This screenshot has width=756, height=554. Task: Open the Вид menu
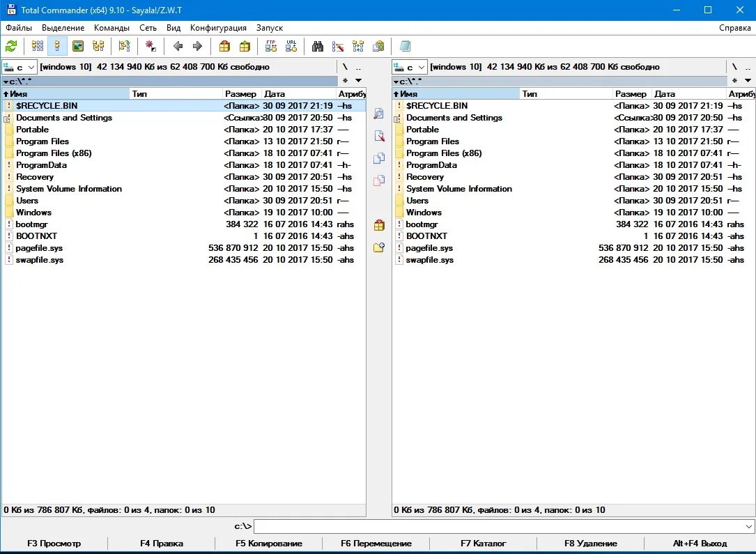(x=173, y=28)
